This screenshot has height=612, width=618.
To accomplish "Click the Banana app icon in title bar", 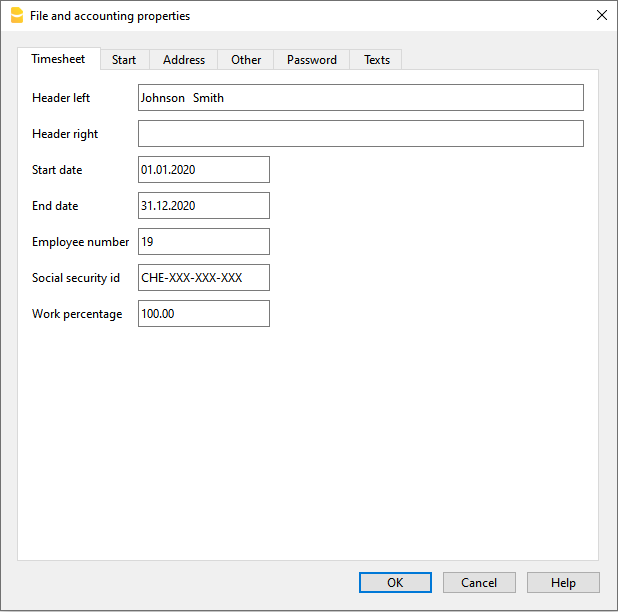I will [x=17, y=15].
